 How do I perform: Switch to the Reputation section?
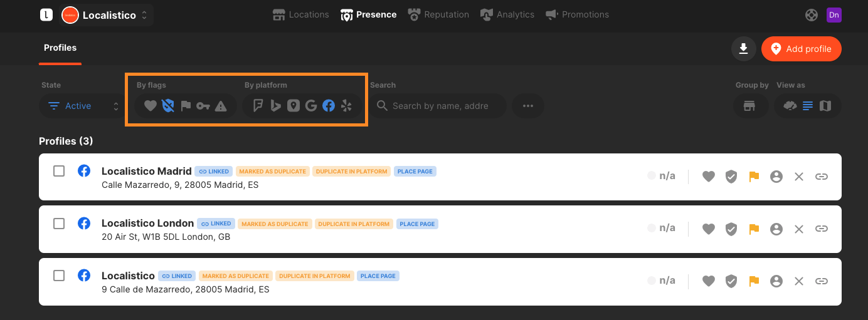[438, 14]
